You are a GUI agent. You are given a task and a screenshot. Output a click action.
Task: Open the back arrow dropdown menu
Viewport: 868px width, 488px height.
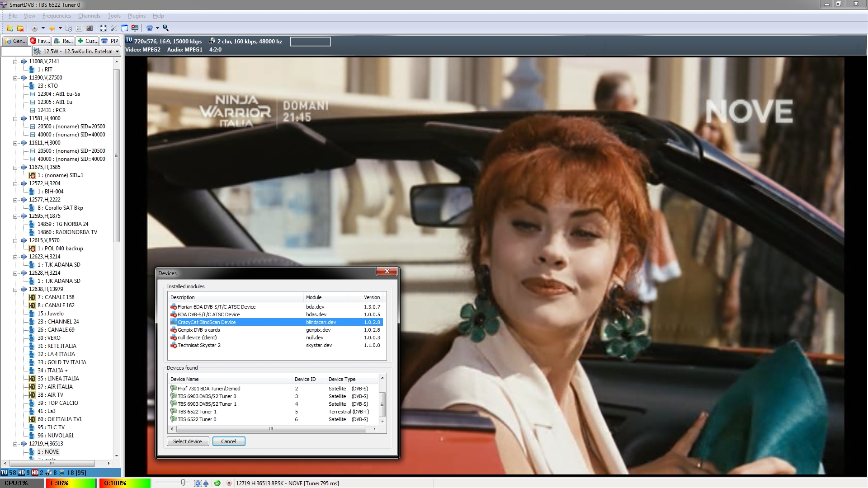pos(60,28)
